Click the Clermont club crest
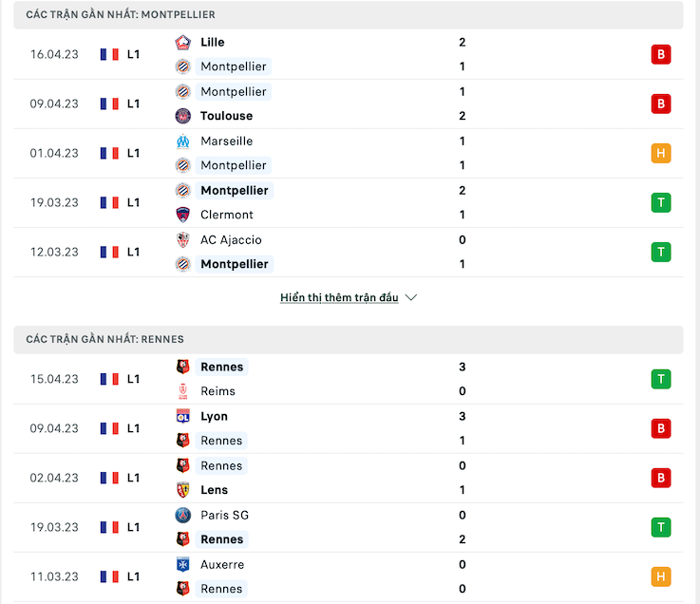 coord(182,215)
